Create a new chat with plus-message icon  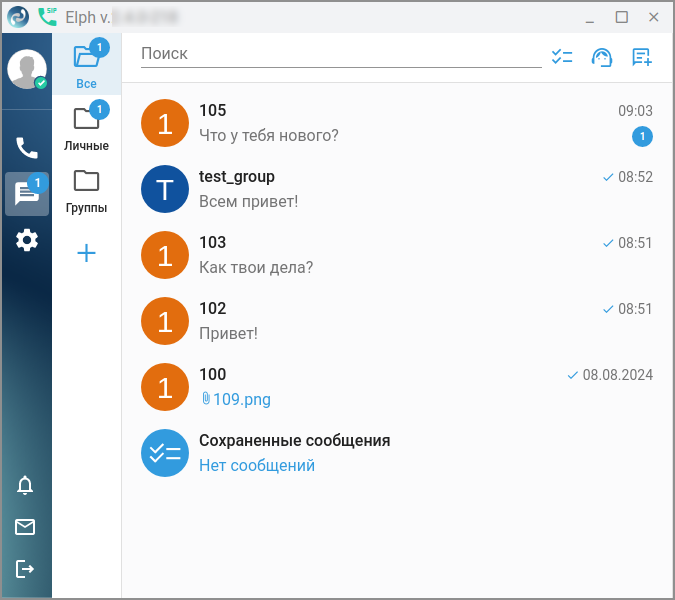[x=642, y=57]
